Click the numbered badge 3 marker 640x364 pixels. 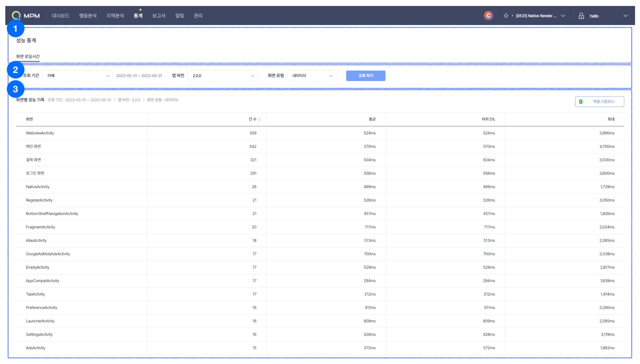15,89
